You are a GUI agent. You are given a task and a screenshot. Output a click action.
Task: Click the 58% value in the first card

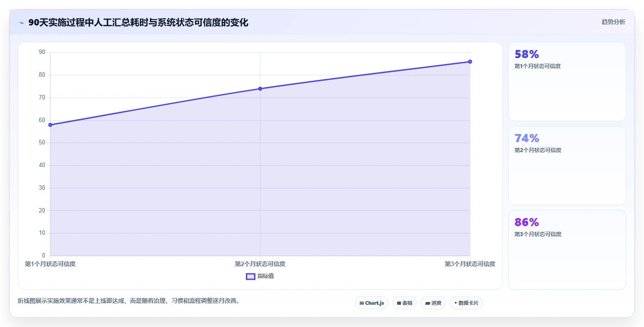click(x=527, y=54)
